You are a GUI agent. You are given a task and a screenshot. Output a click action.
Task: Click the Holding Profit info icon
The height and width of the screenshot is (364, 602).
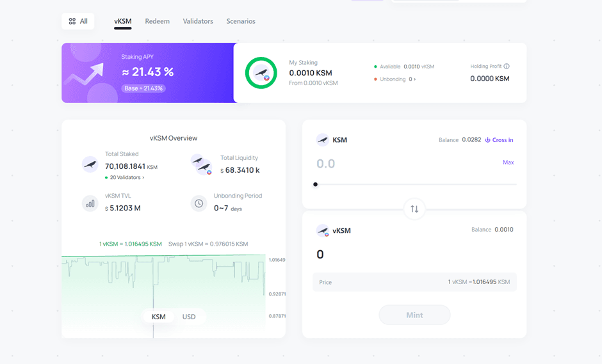pyautogui.click(x=507, y=67)
